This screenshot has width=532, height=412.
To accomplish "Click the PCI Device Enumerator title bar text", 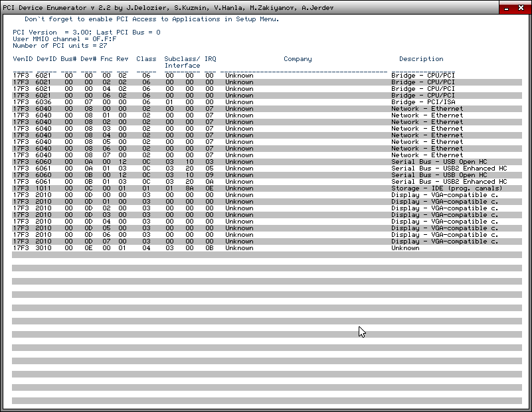I will click(168, 8).
